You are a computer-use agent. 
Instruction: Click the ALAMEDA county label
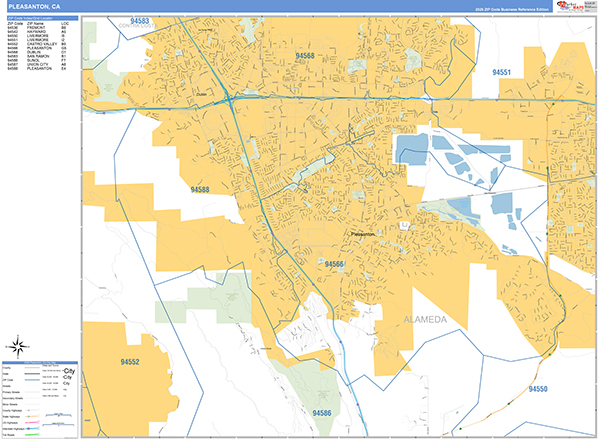click(x=425, y=320)
